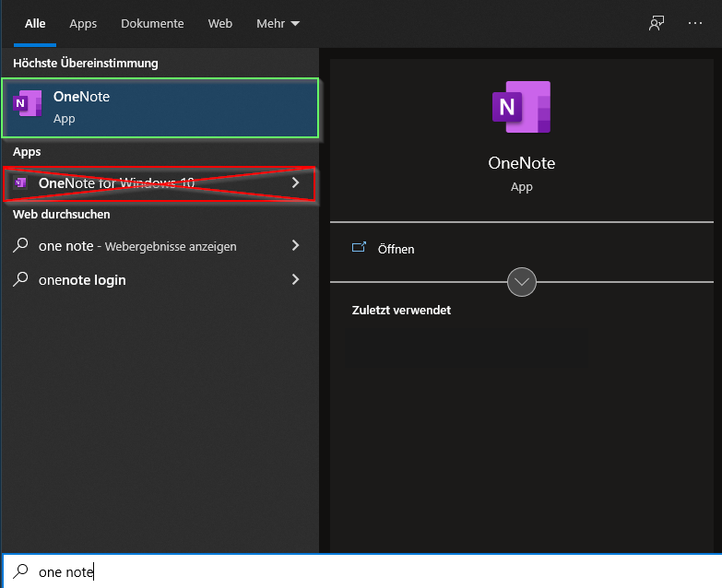Show web results for 'one note'
The height and width of the screenshot is (588, 722).
[160, 246]
